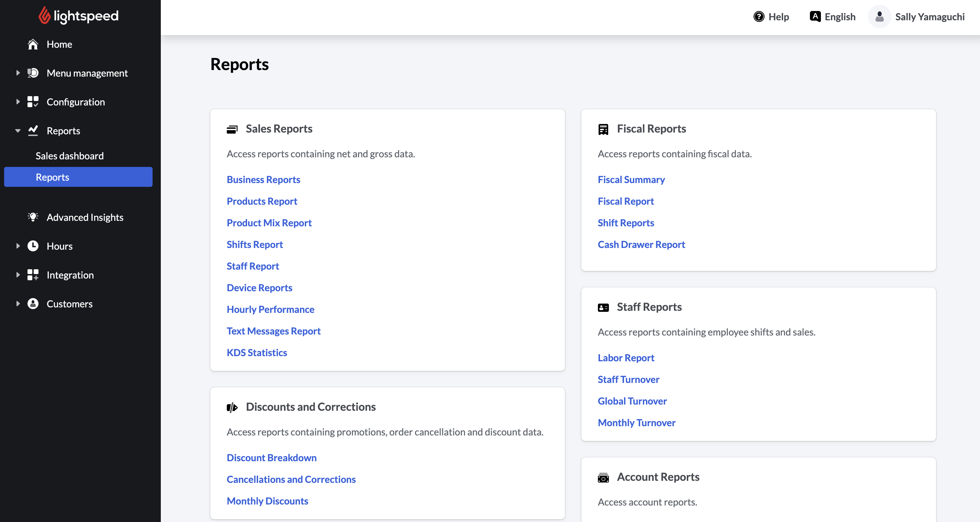The height and width of the screenshot is (522, 980).
Task: Click the Customers profile icon
Action: coord(33,303)
